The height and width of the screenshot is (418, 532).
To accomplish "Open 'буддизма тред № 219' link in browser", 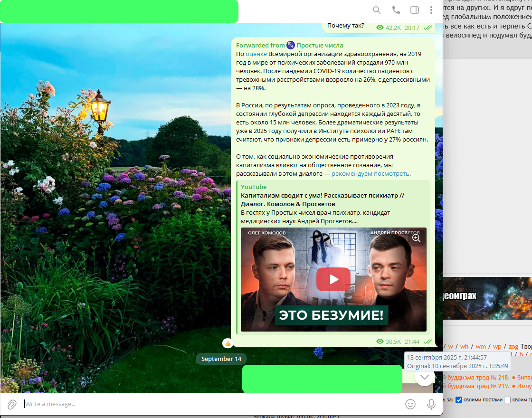I will (x=478, y=386).
